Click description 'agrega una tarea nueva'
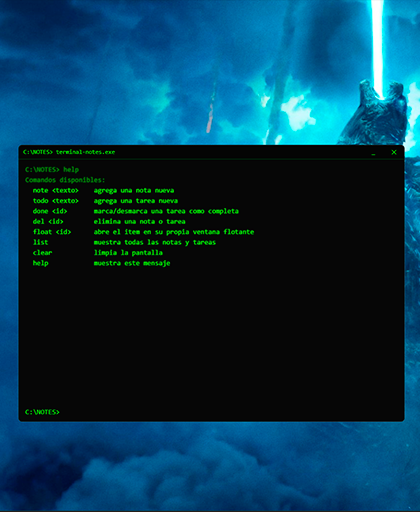 pyautogui.click(x=136, y=201)
